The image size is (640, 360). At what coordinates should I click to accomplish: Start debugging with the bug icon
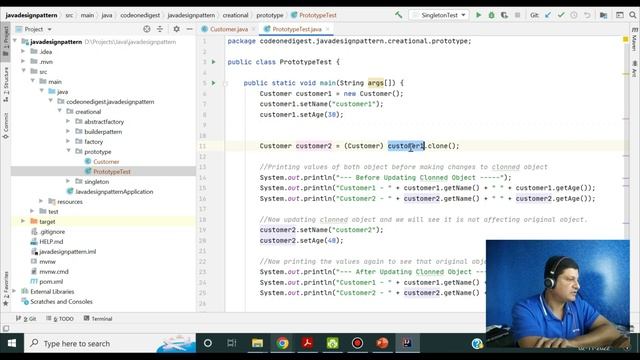click(x=491, y=15)
